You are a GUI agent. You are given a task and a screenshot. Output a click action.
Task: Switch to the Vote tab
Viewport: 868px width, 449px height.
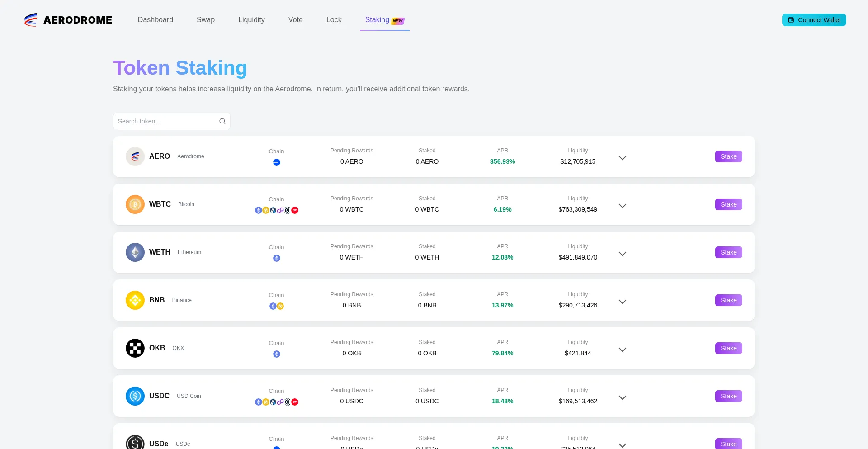tap(295, 20)
